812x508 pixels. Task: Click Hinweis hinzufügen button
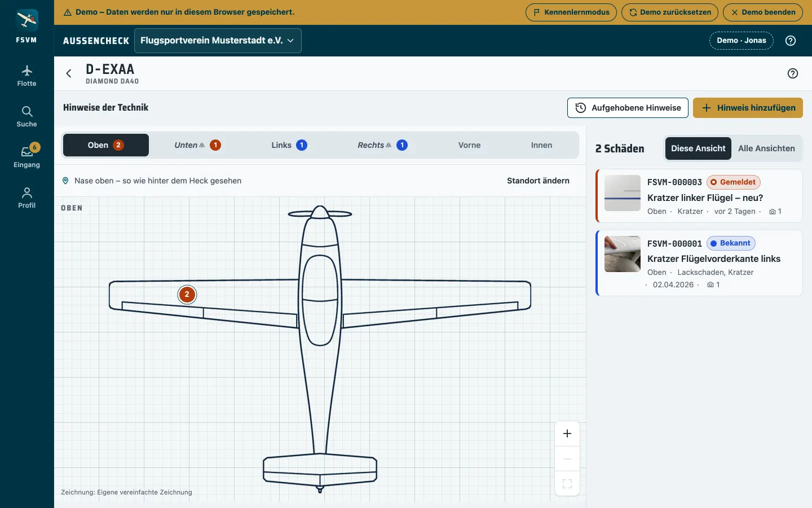tap(748, 108)
